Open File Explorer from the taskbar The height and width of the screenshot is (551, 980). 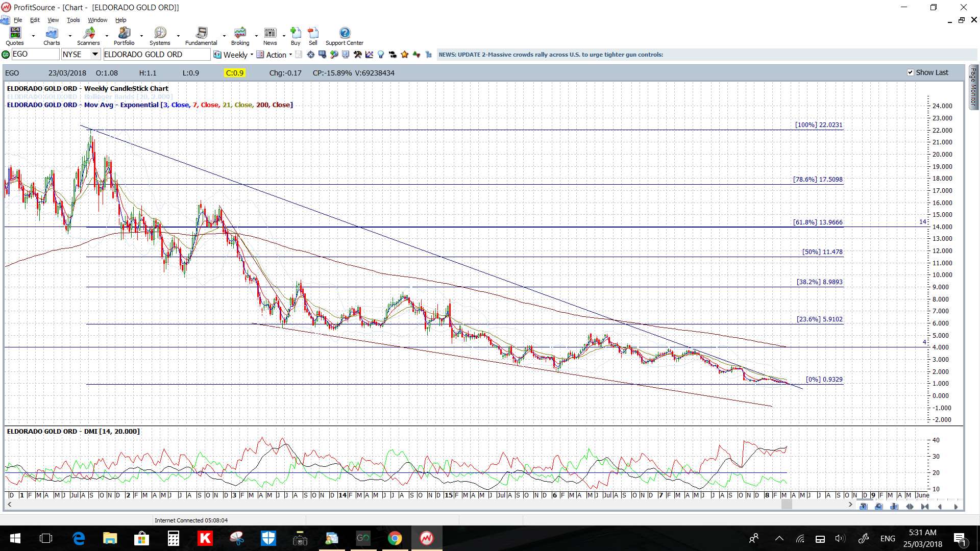110,538
